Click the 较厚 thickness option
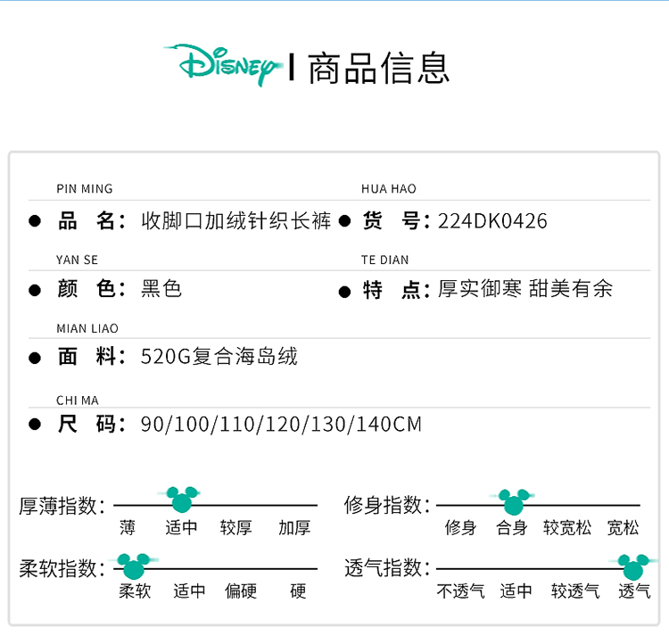The height and width of the screenshot is (644, 669). coord(236,528)
